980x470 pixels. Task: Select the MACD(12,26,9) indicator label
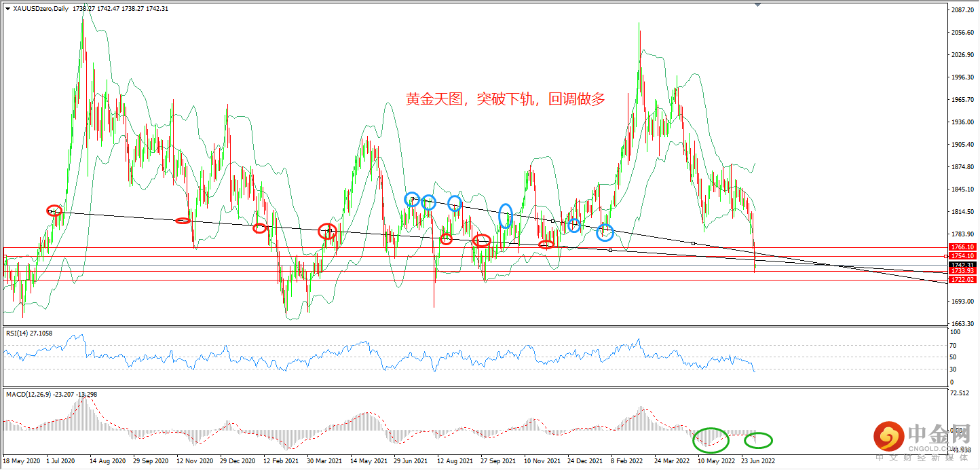[x=51, y=394]
